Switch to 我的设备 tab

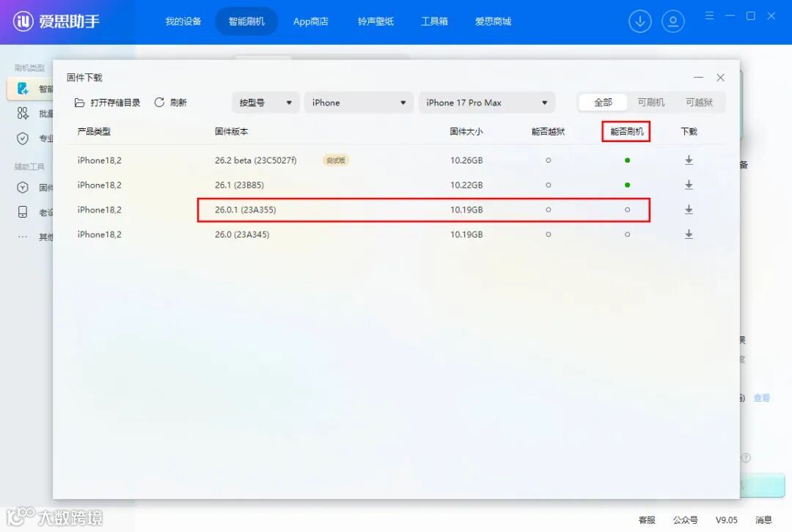click(183, 21)
